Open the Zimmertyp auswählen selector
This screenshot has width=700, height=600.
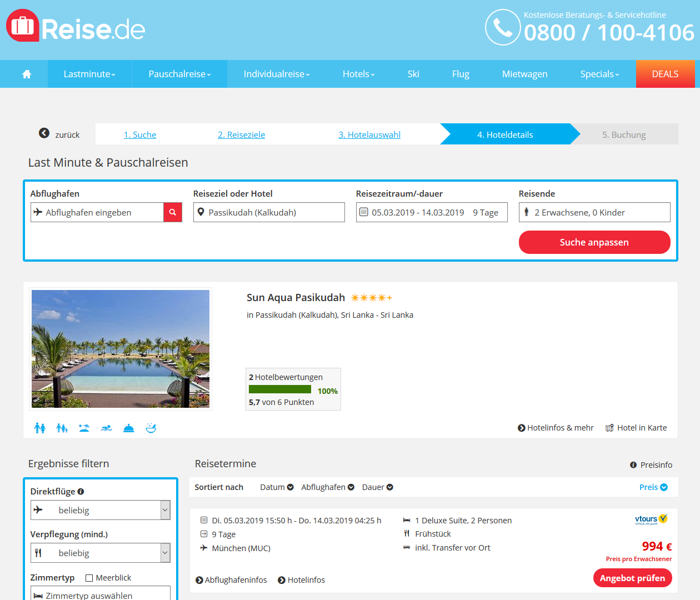(101, 593)
